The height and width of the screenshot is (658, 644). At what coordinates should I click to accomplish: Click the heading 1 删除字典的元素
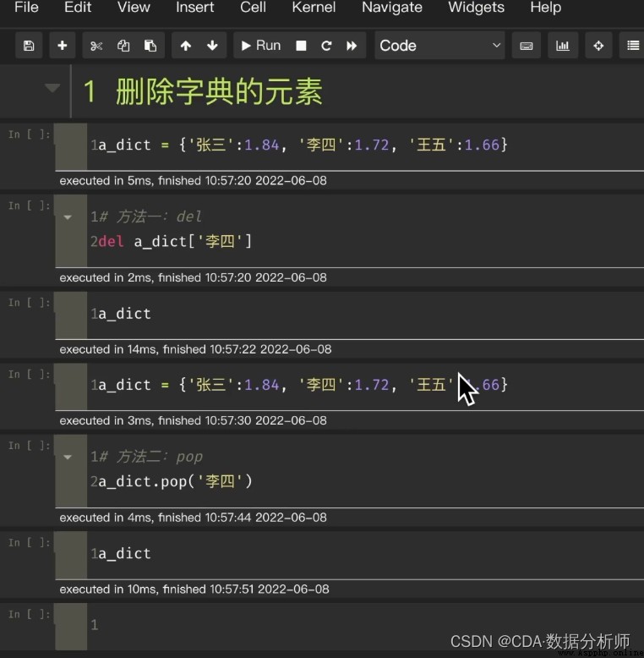[203, 91]
